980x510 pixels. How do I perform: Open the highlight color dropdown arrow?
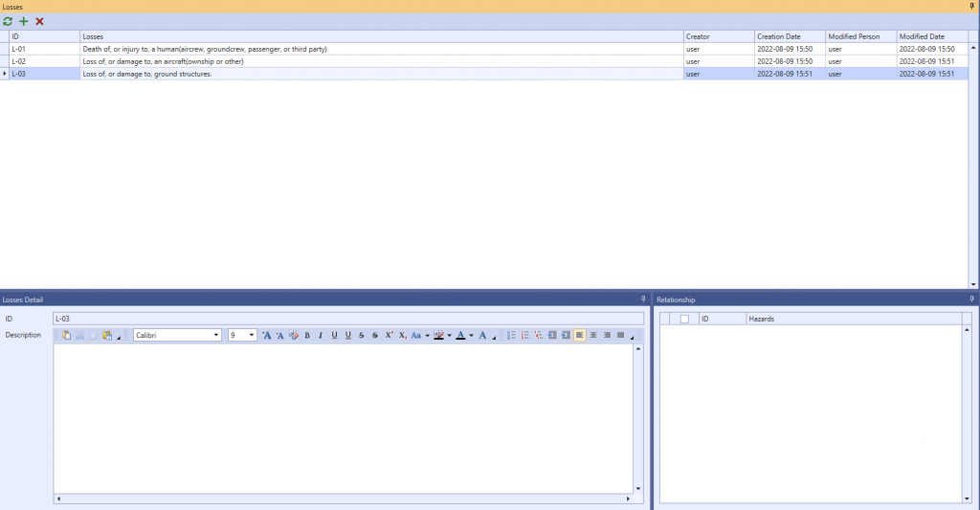tap(450, 335)
